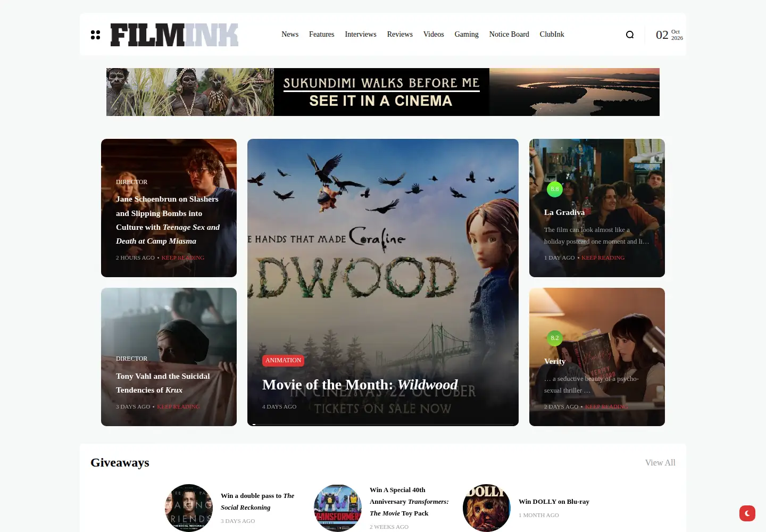Open the Videos menu item

click(434, 34)
